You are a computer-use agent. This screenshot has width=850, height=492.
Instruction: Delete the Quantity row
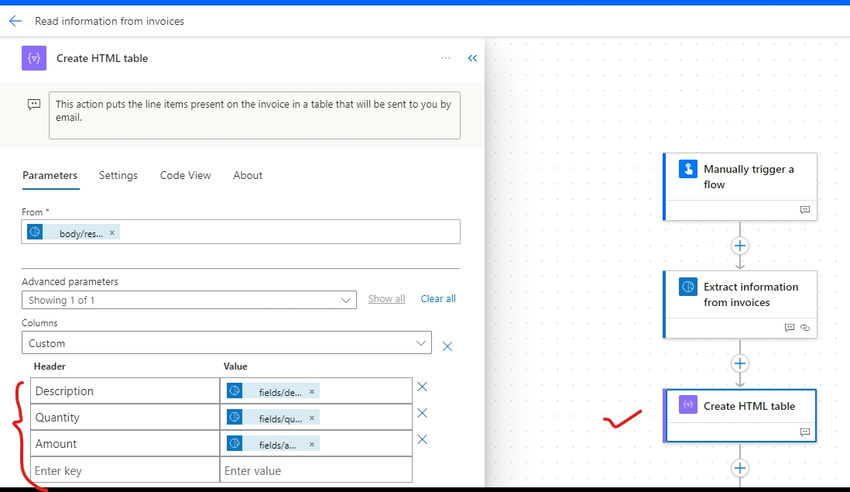tap(422, 413)
